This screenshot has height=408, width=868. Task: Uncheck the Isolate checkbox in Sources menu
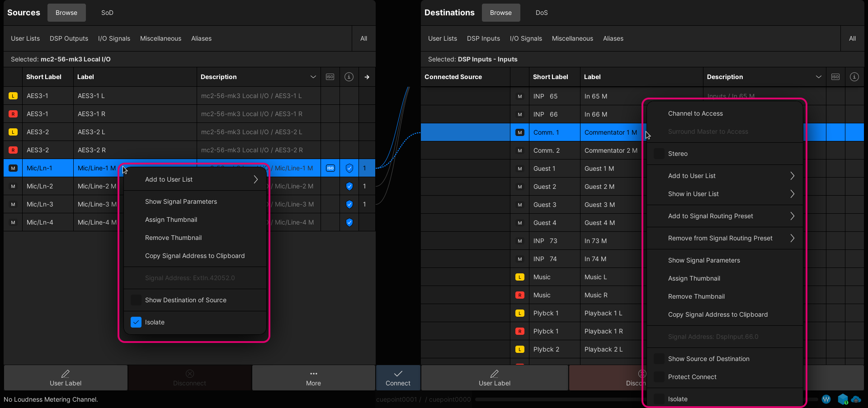[136, 322]
